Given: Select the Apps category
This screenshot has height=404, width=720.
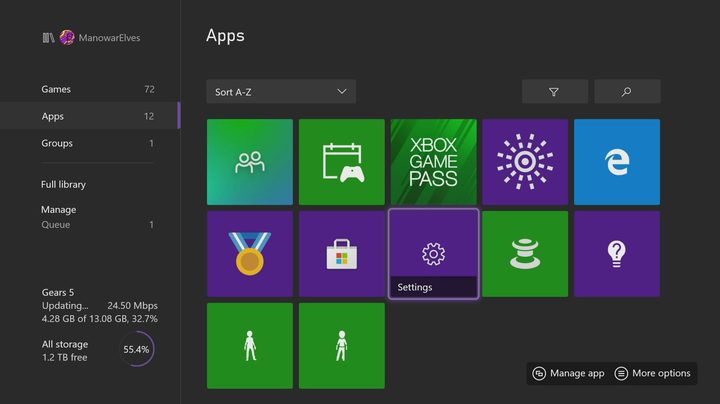Looking at the screenshot, I should pos(90,116).
